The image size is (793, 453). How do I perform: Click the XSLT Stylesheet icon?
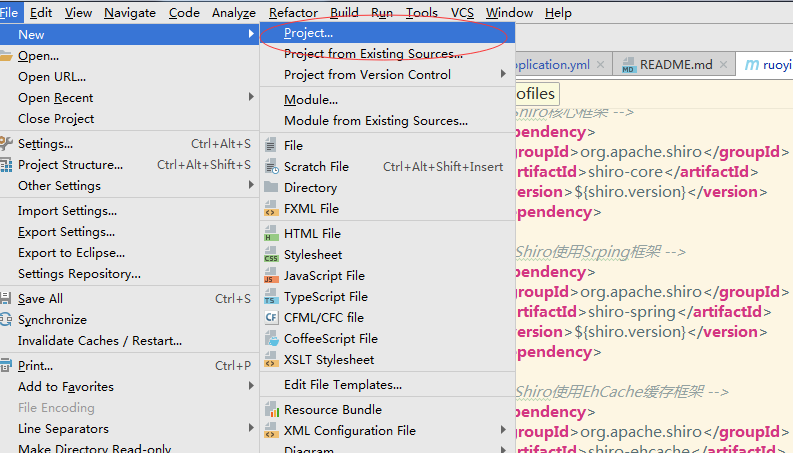click(x=271, y=359)
